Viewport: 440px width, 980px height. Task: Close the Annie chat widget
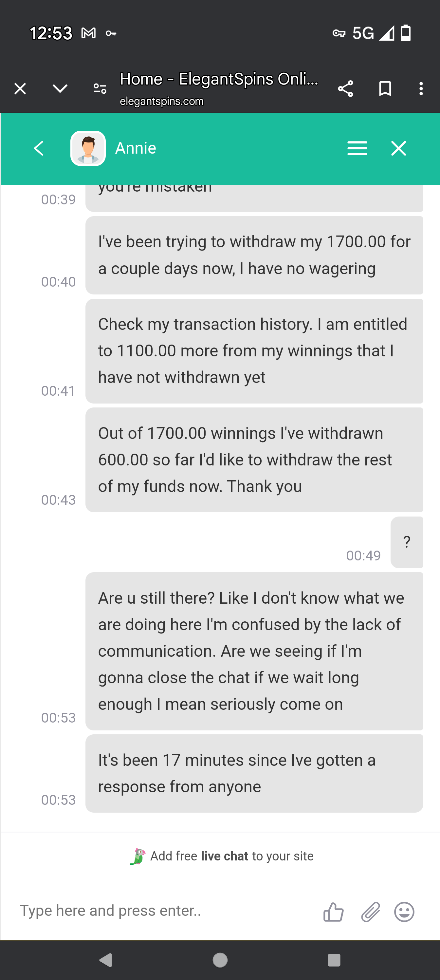point(398,148)
